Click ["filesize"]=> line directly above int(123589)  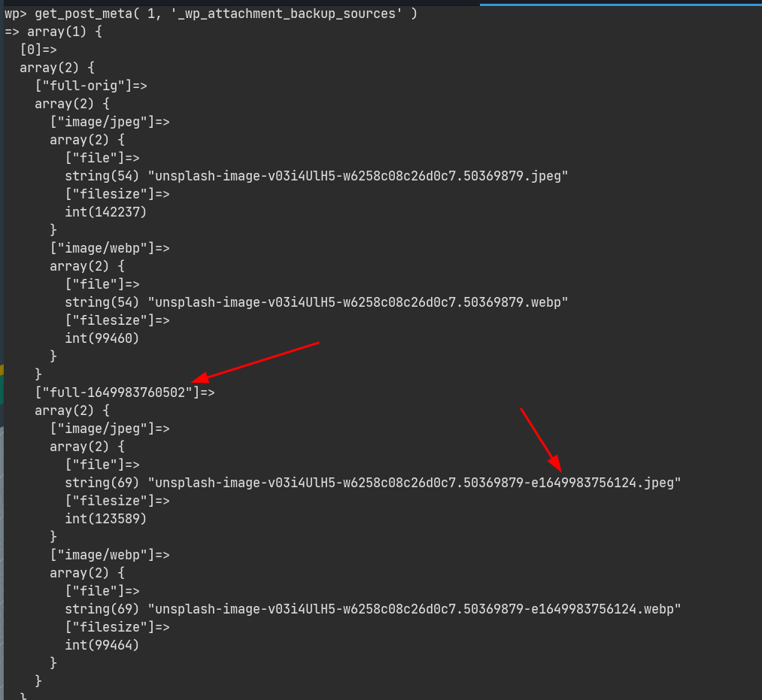117,500
